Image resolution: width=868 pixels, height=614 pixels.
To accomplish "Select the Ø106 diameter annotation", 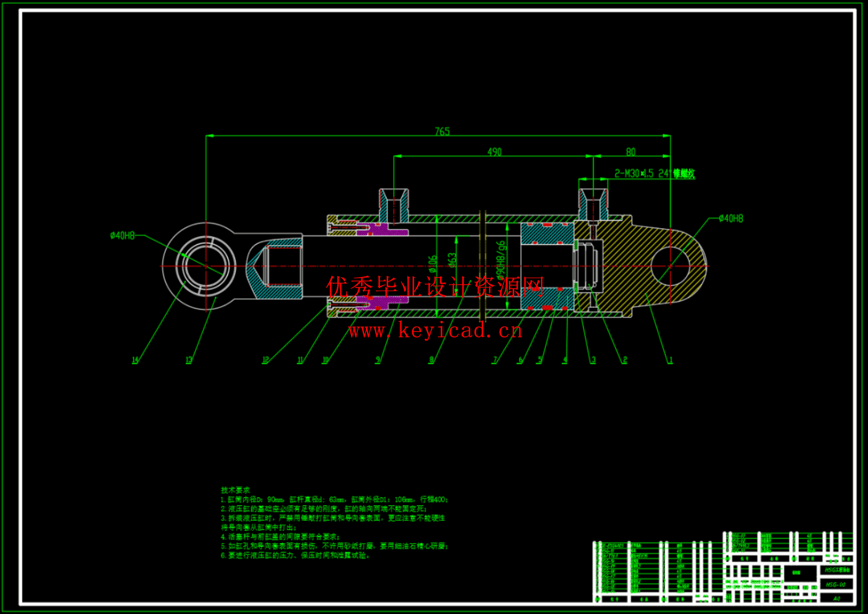I will (x=433, y=263).
